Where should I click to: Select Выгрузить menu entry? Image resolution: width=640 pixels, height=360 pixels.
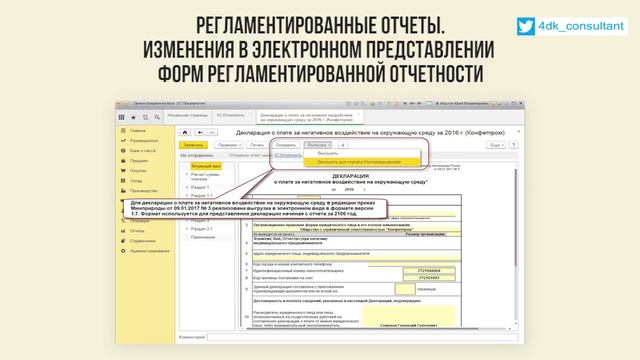[x=362, y=153]
